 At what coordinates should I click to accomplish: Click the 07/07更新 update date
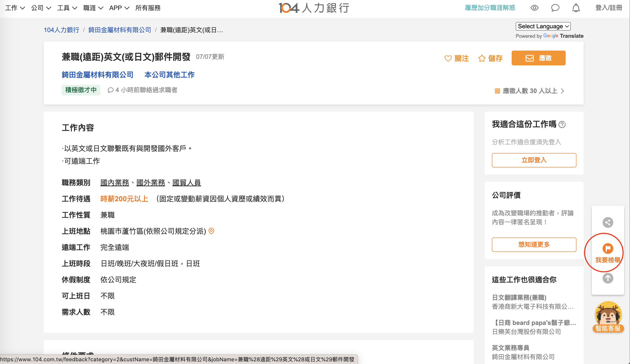tap(210, 57)
